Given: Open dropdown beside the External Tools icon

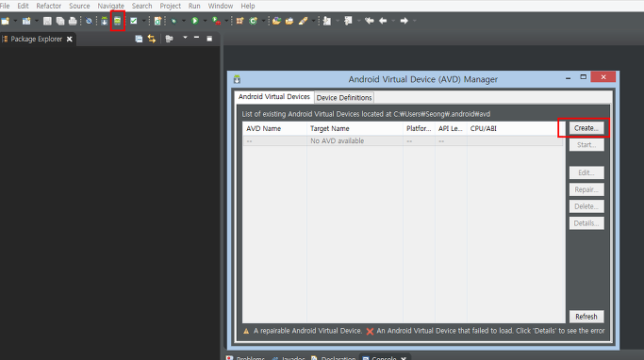Looking at the screenshot, I should (x=226, y=21).
